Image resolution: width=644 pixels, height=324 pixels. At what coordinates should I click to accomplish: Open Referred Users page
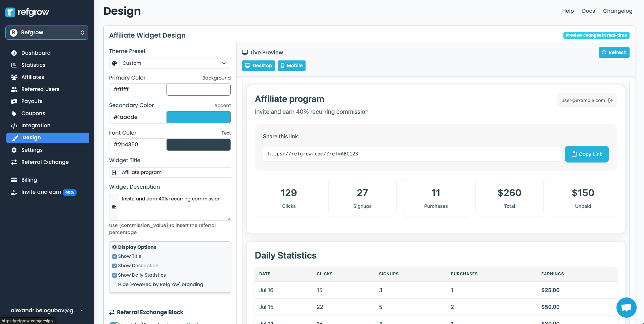click(40, 89)
